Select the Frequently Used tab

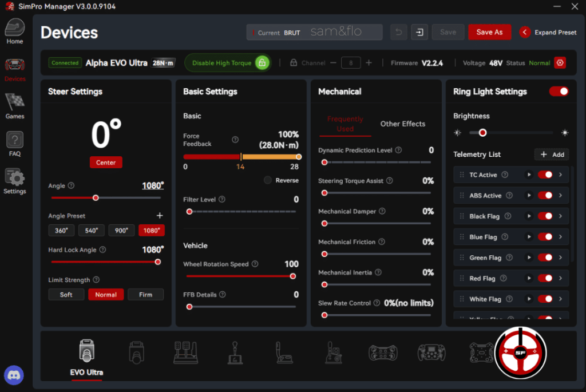click(345, 124)
